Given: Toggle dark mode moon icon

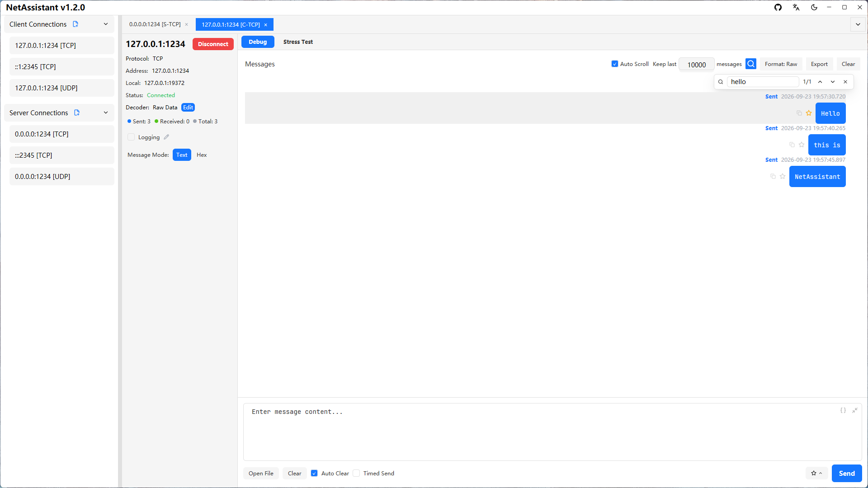Looking at the screenshot, I should coord(814,7).
